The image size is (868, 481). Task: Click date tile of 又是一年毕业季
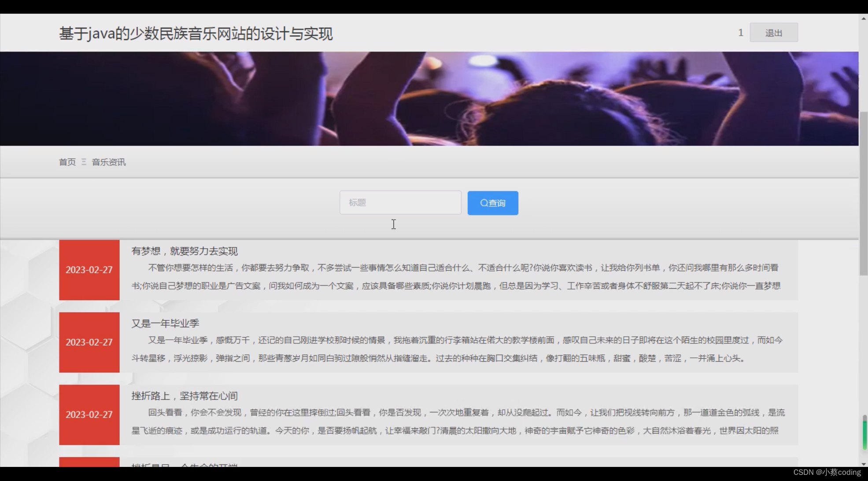pyautogui.click(x=89, y=342)
